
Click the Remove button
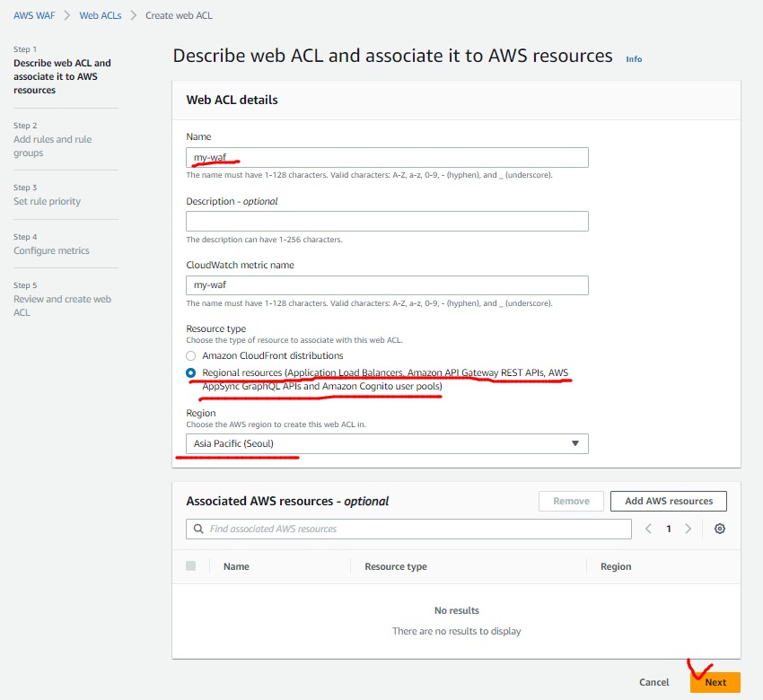(x=571, y=501)
